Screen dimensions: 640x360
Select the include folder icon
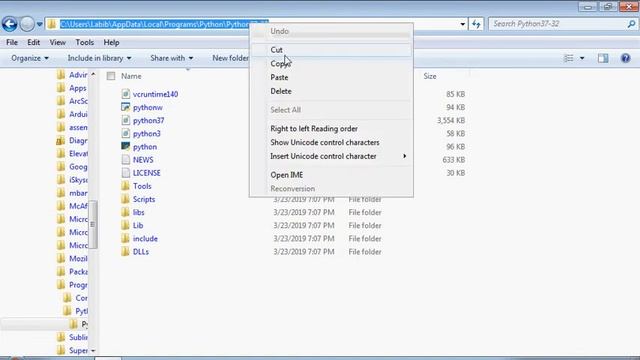tap(126, 238)
